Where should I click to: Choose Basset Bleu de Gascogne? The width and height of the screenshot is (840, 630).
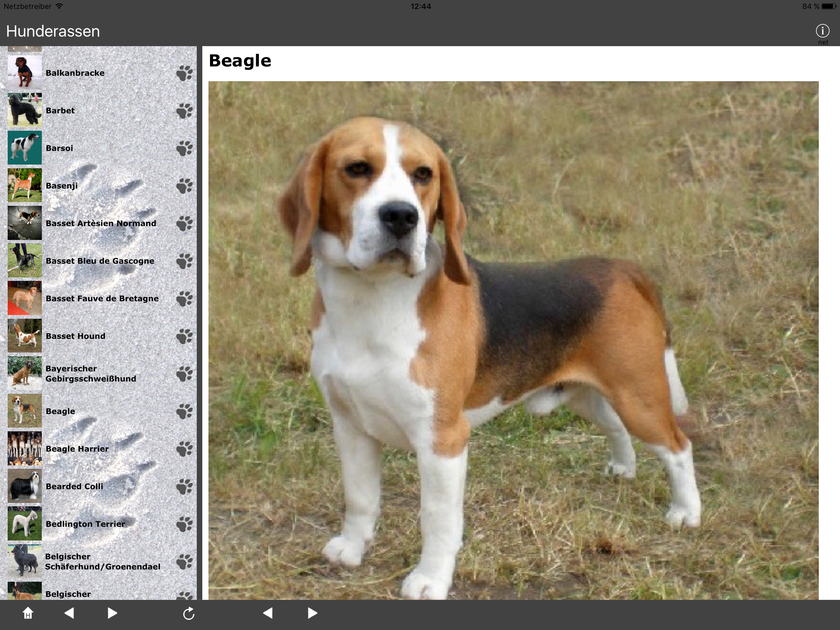pyautogui.click(x=100, y=261)
